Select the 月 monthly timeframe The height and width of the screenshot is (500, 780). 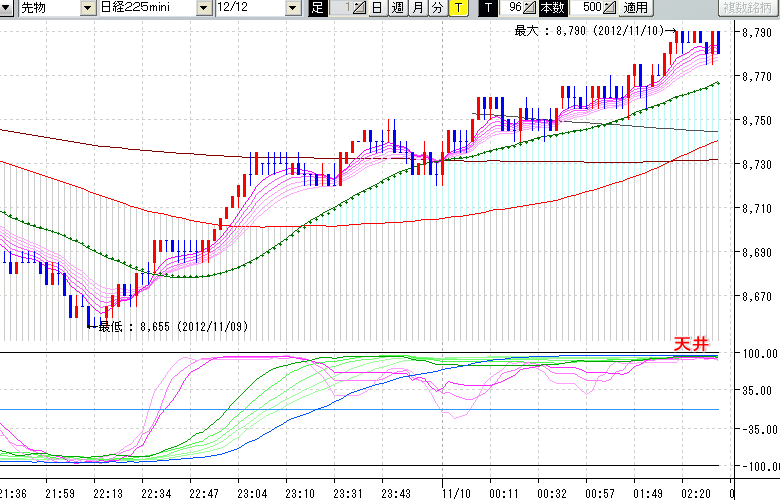click(417, 9)
